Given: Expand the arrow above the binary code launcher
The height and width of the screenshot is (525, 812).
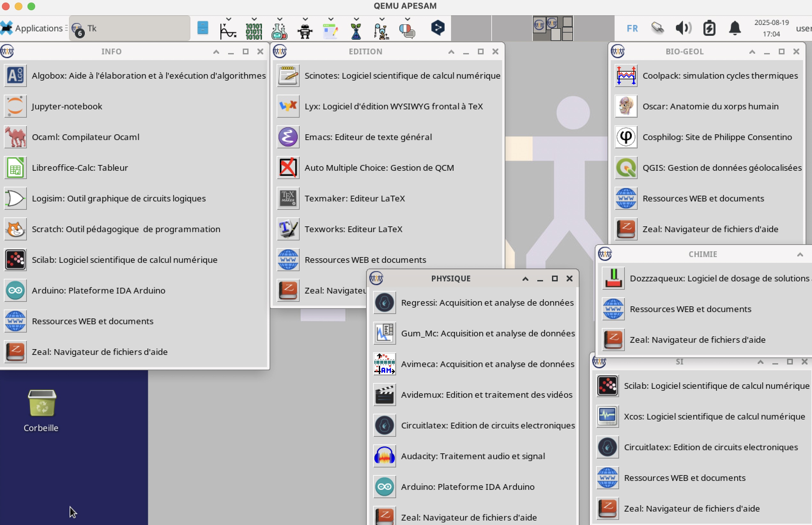Looking at the screenshot, I should 254,19.
